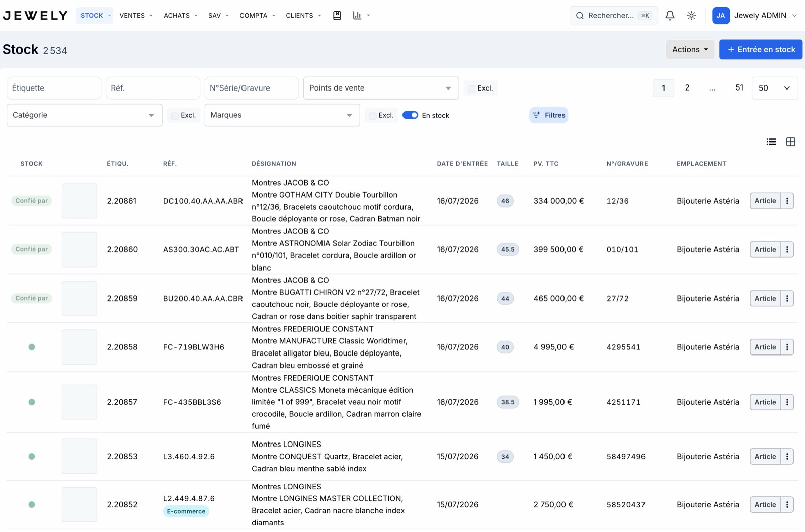The image size is (805, 532).
Task: Focus the Étiquette input field
Action: 54,88
